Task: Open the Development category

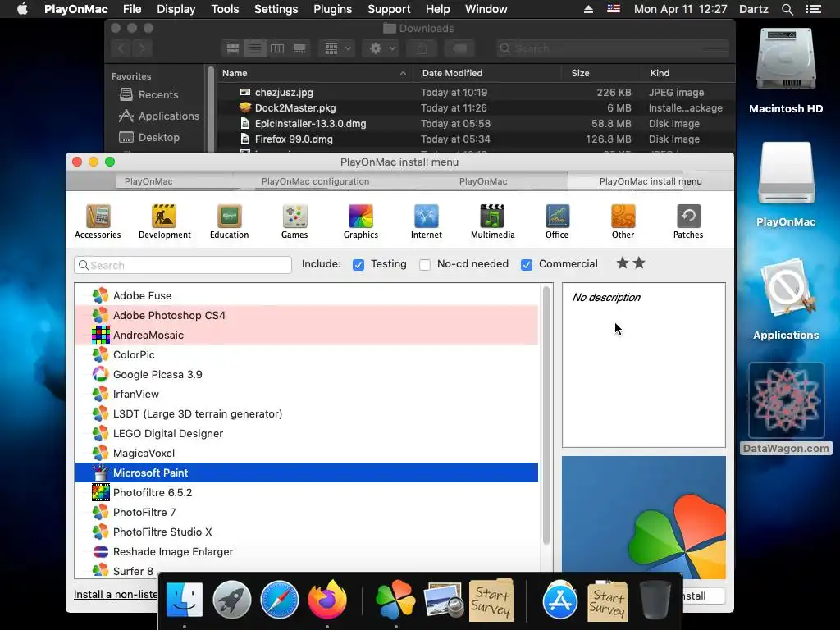Action: pyautogui.click(x=164, y=221)
